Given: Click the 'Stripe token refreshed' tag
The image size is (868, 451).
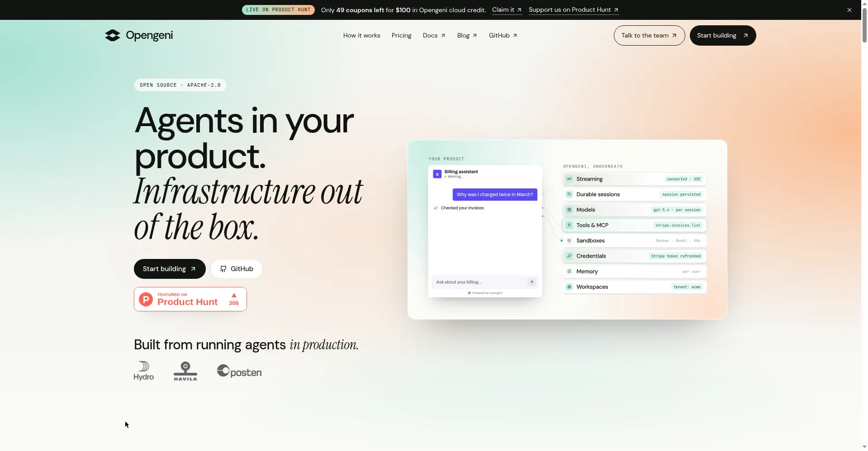Looking at the screenshot, I should [676, 256].
